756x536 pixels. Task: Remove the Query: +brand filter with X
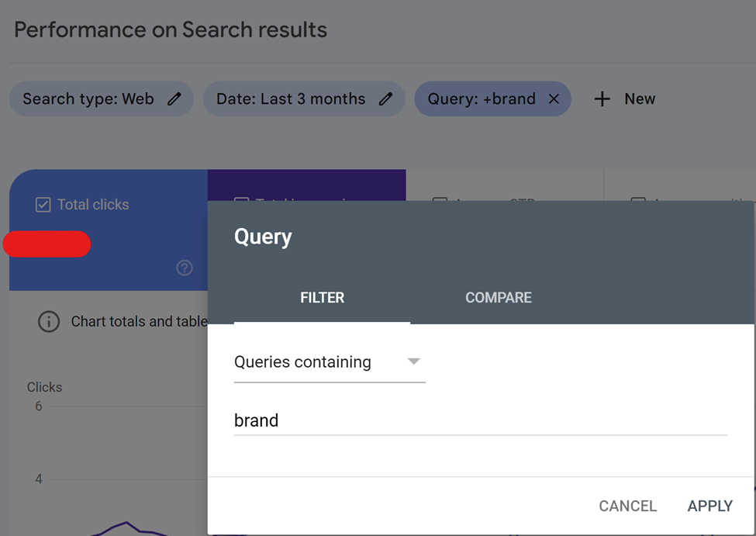pos(554,99)
